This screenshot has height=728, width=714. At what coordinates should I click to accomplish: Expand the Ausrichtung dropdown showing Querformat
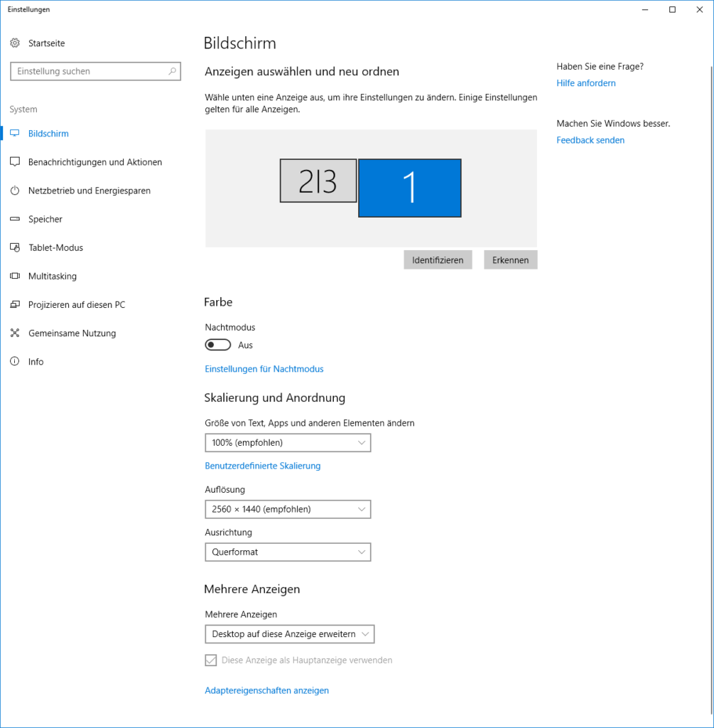pyautogui.click(x=288, y=552)
